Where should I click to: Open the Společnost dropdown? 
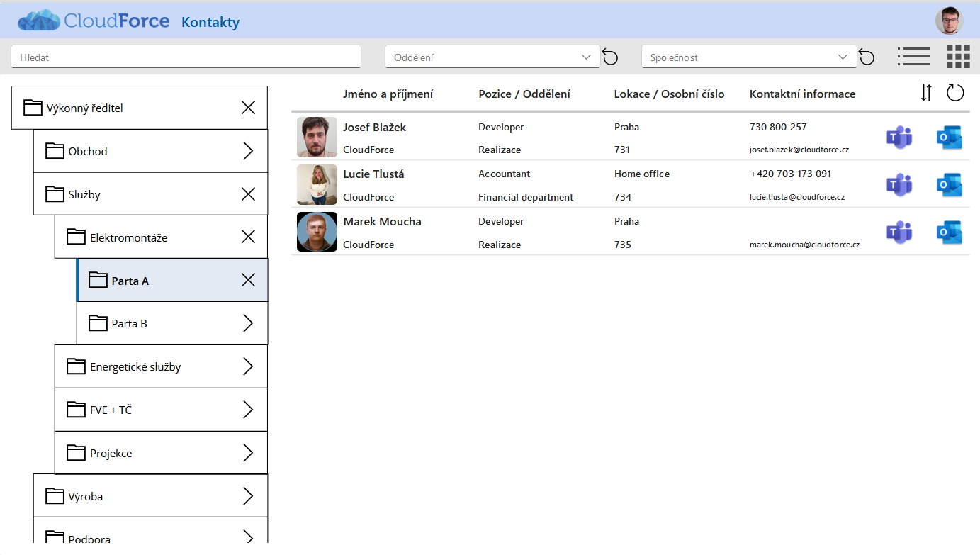point(749,57)
